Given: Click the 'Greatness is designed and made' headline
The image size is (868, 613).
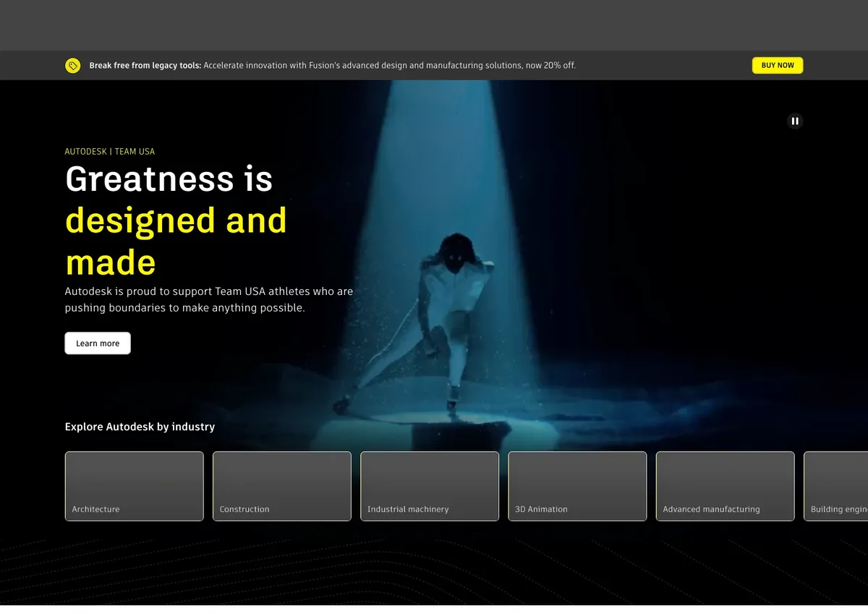Looking at the screenshot, I should click(176, 220).
